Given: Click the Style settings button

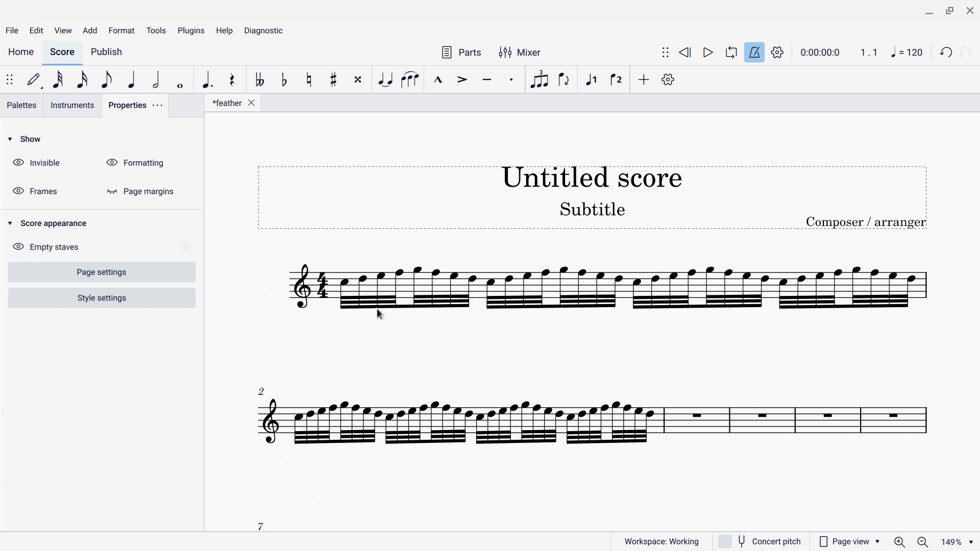Looking at the screenshot, I should pyautogui.click(x=102, y=298).
